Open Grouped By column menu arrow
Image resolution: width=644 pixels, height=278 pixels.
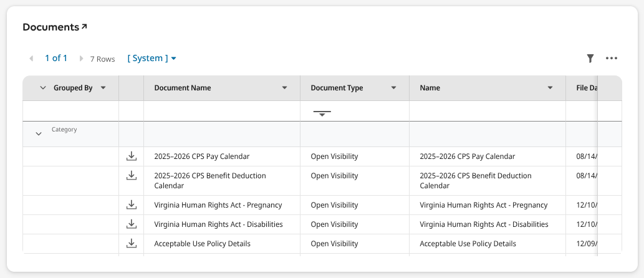(x=103, y=88)
